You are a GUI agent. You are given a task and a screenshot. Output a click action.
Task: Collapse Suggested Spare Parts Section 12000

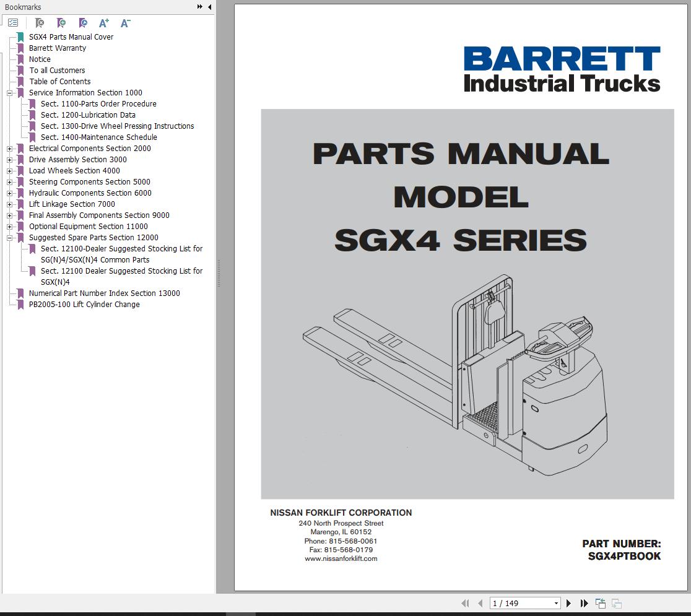[10, 238]
